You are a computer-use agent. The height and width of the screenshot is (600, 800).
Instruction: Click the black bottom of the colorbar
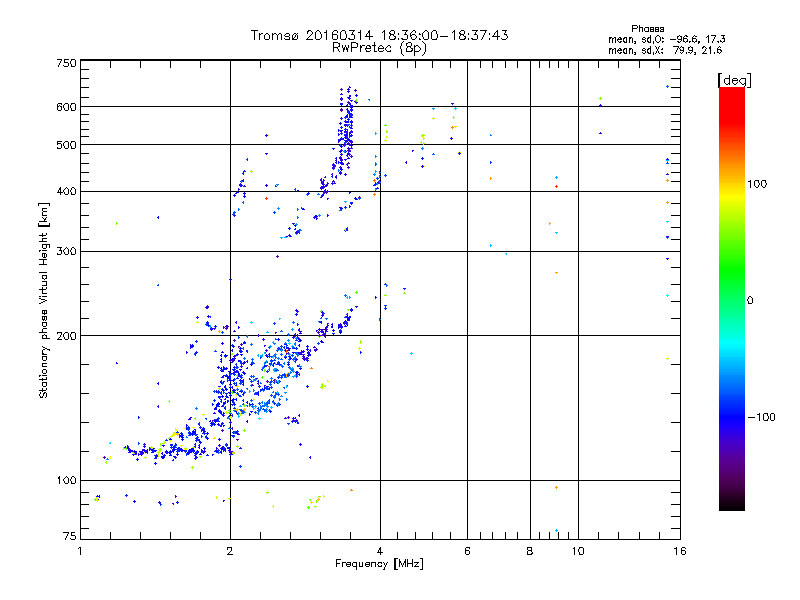tap(732, 503)
